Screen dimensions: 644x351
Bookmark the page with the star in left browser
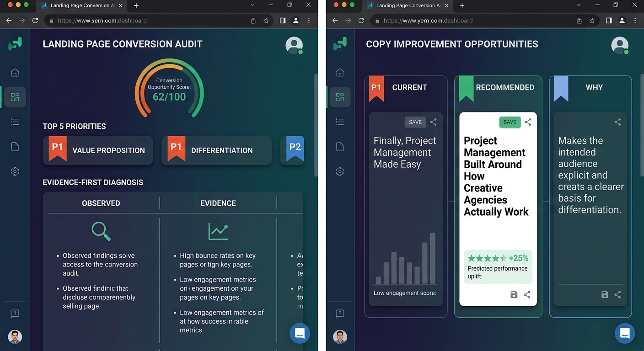(266, 21)
